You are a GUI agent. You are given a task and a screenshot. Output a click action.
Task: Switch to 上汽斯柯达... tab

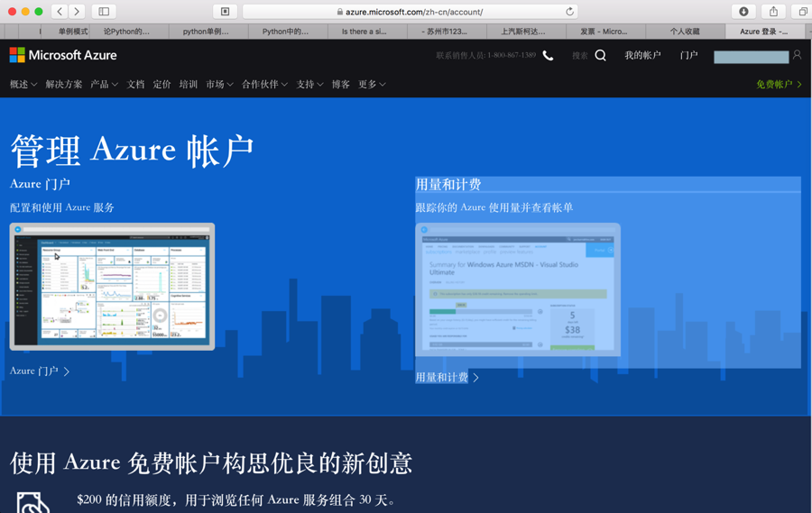[526, 32]
